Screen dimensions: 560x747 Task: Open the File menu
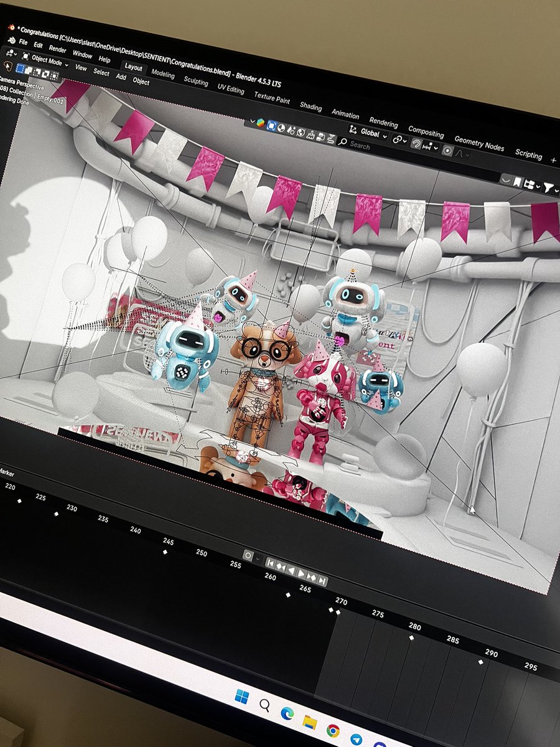[23, 42]
